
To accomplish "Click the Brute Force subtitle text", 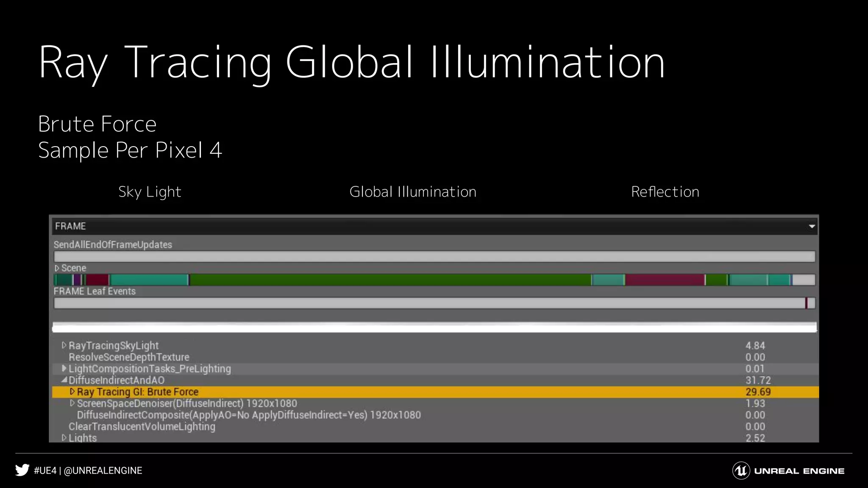I will [97, 124].
